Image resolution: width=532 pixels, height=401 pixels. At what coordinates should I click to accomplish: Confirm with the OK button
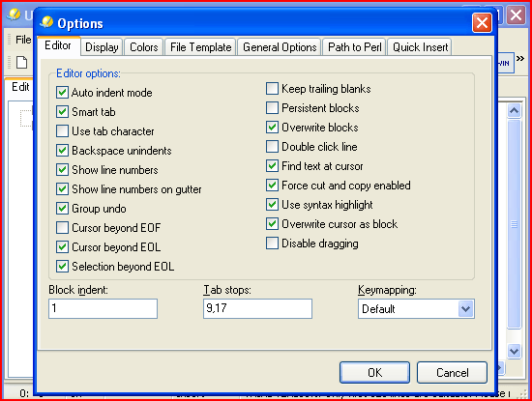click(374, 373)
